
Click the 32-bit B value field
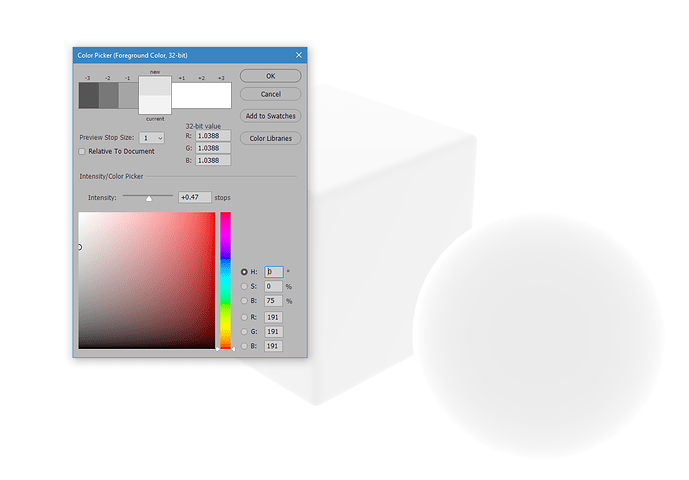coord(213,160)
